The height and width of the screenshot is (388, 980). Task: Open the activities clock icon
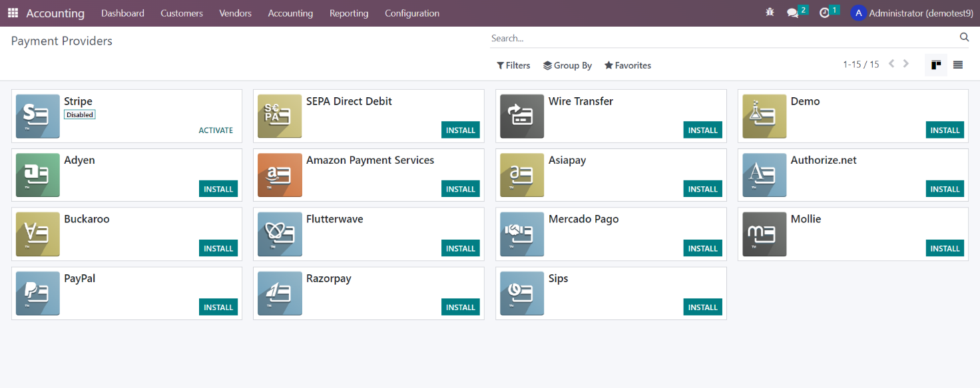(824, 13)
